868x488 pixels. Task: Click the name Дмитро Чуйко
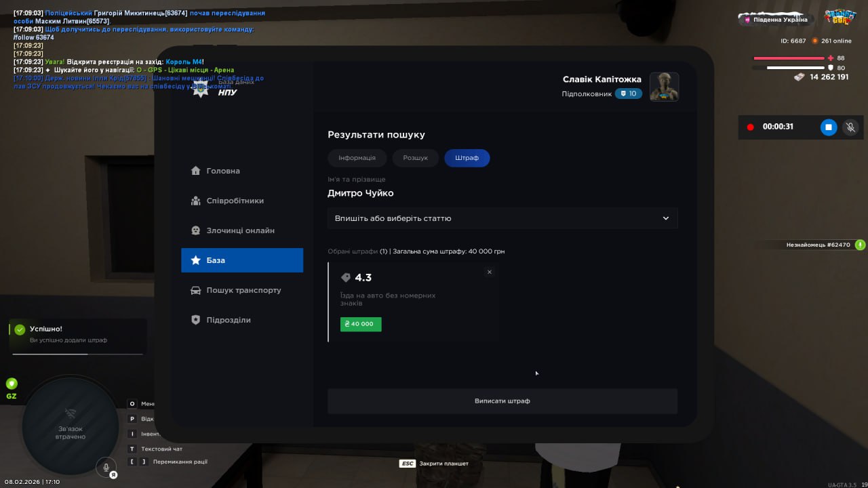(361, 193)
